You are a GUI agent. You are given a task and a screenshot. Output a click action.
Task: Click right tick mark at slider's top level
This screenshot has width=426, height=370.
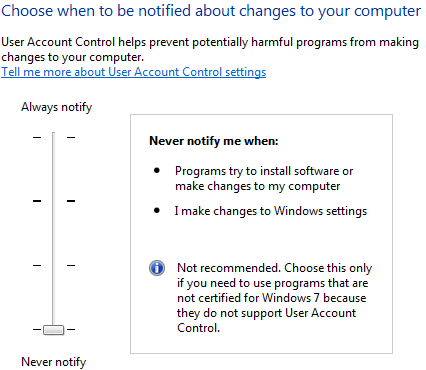(x=71, y=137)
